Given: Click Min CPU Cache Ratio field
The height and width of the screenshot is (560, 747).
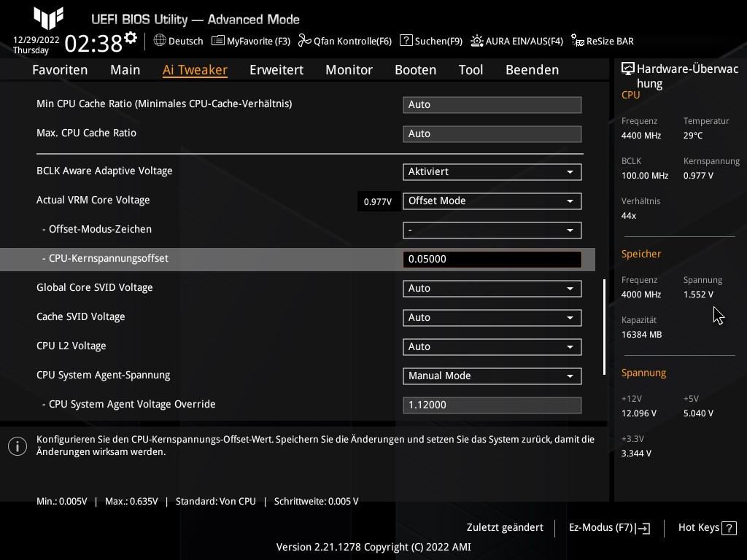Looking at the screenshot, I should click(492, 105).
